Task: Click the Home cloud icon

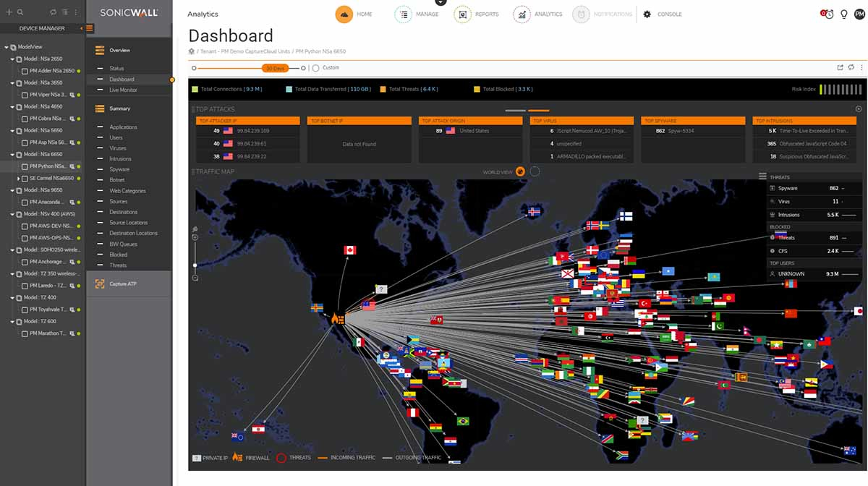Action: pos(344,14)
